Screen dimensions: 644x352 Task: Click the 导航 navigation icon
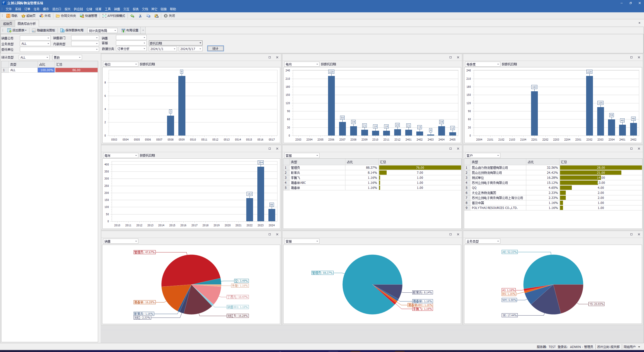coord(8,16)
